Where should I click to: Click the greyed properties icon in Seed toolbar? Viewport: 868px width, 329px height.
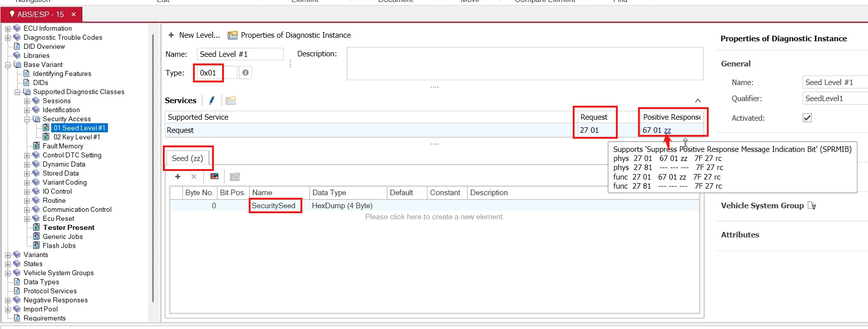pos(235,177)
